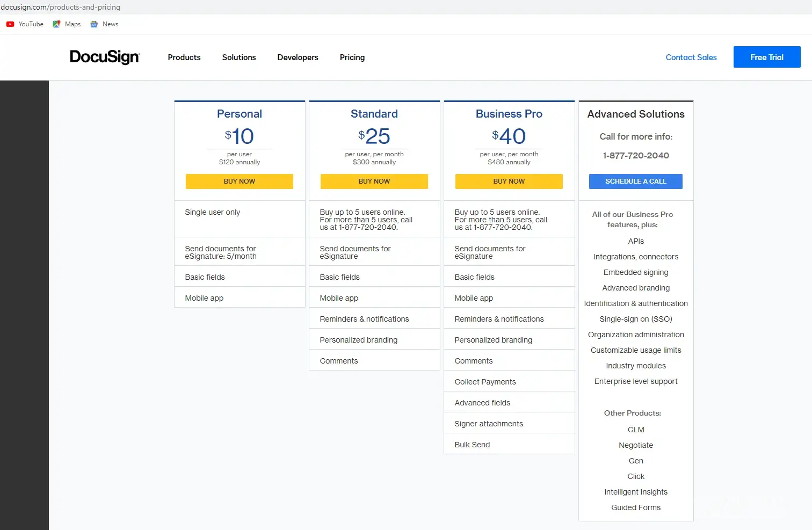Click the Schedule a Call button
This screenshot has height=530, width=812.
[635, 181]
